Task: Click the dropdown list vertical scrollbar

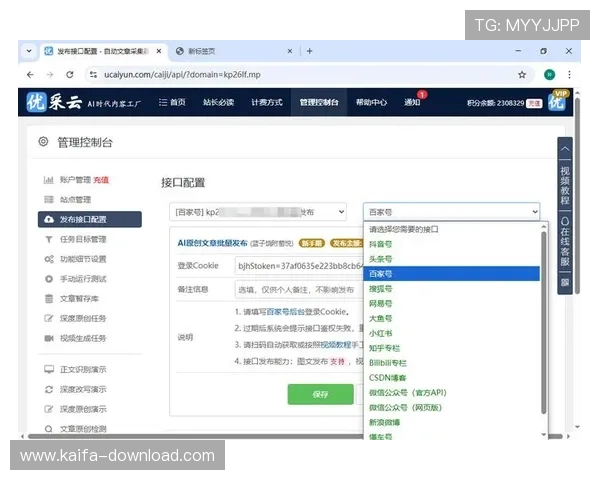Action: click(544, 322)
